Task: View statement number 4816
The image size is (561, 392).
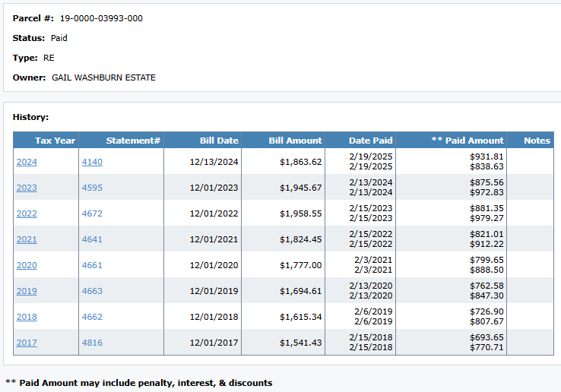Action: [92, 343]
